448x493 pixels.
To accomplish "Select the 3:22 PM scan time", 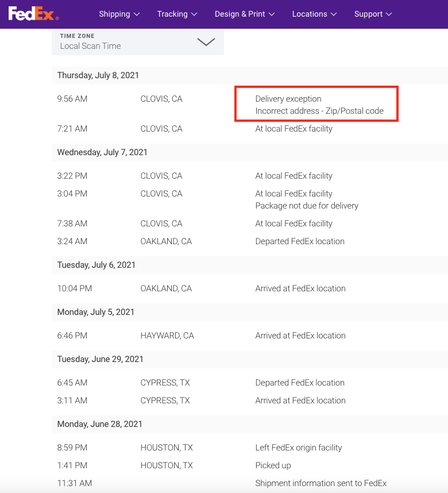I will [x=72, y=176].
